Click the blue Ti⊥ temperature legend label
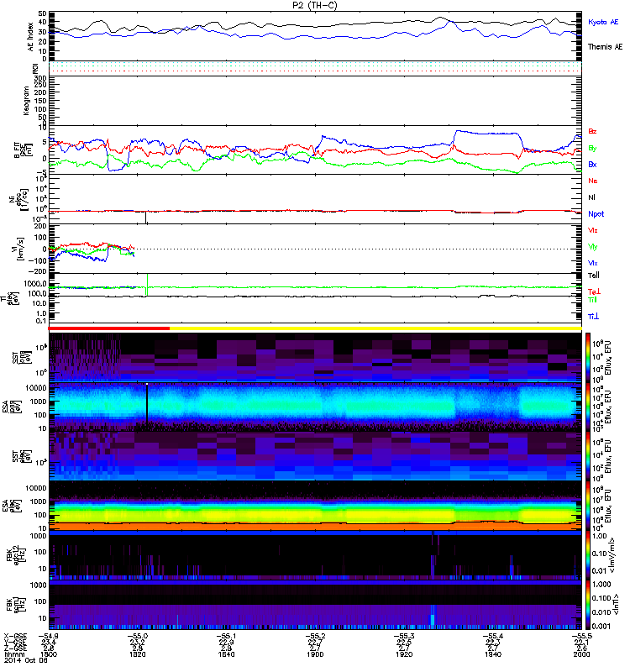The width and height of the screenshot is (630, 672). click(x=593, y=317)
